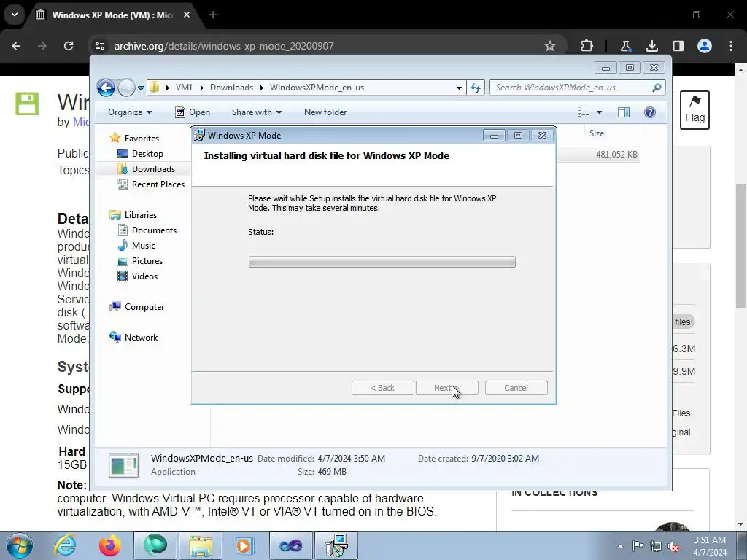This screenshot has width=747, height=560.
Task: Launch Firefox from the taskbar
Action: 110,545
